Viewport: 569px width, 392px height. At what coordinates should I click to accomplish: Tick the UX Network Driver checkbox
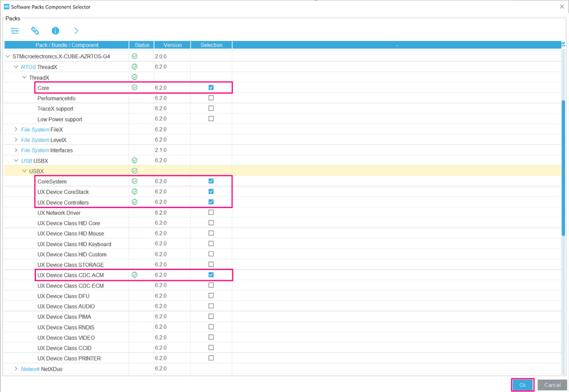(x=211, y=213)
